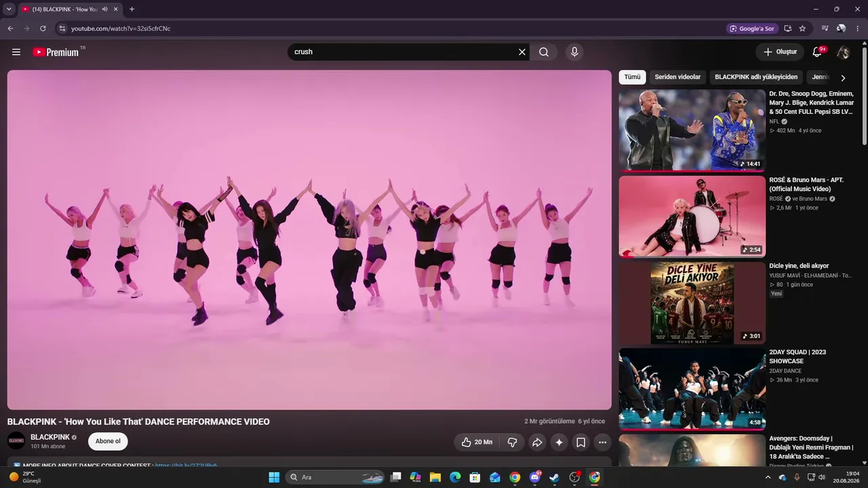The width and height of the screenshot is (868, 488).
Task: Open more actions three-dot menu below video
Action: click(x=602, y=443)
